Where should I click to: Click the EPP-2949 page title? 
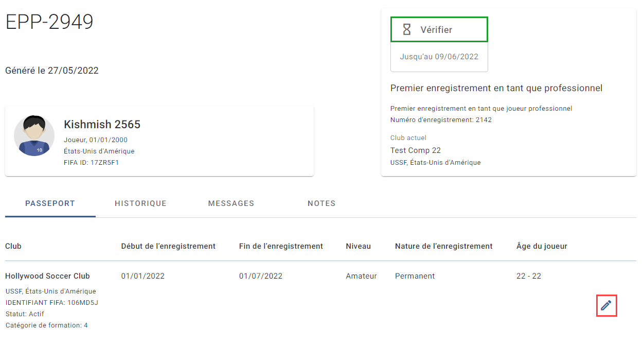point(49,22)
